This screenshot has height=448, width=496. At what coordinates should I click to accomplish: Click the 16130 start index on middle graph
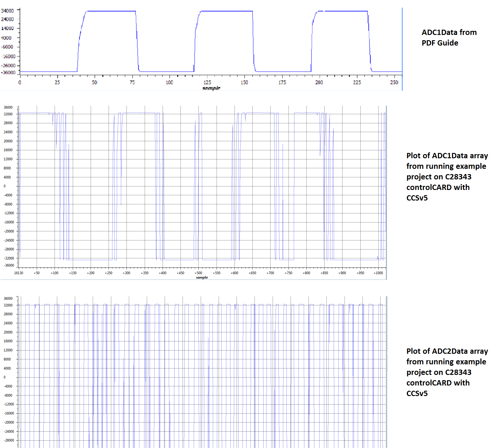click(x=18, y=273)
